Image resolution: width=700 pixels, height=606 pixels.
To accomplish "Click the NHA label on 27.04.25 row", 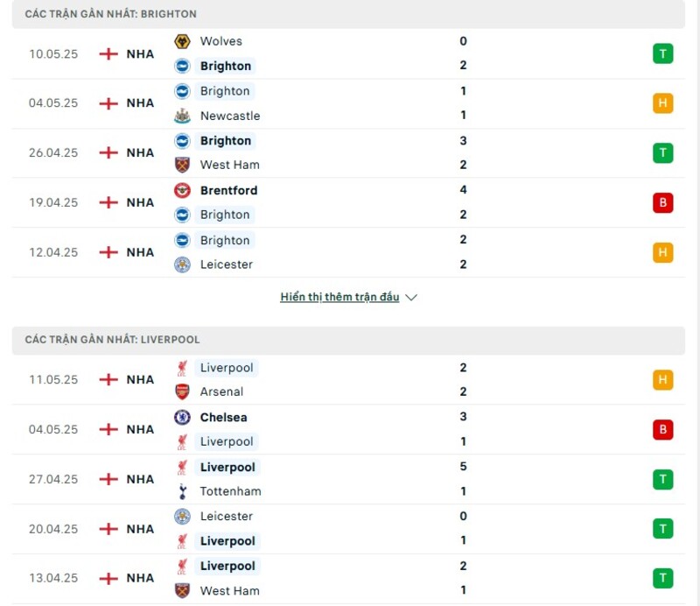I will [140, 479].
